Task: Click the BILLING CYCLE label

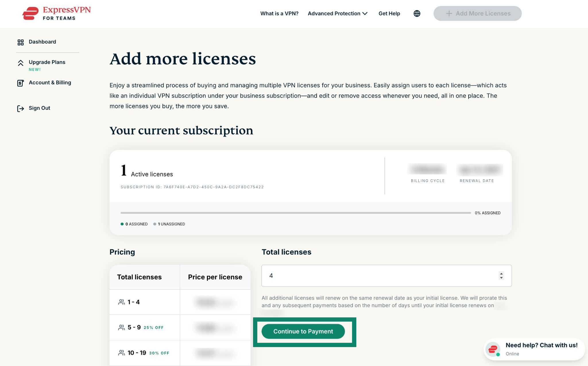Action: pos(428,181)
